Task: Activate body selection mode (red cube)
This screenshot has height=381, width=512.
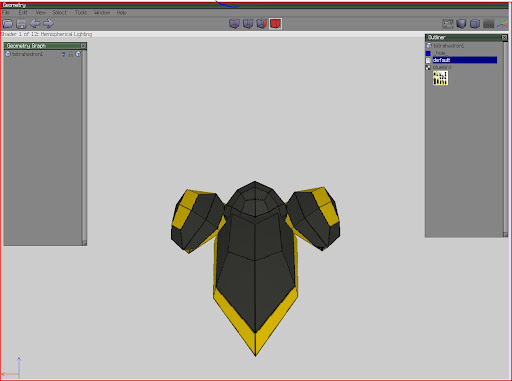Action: point(275,24)
